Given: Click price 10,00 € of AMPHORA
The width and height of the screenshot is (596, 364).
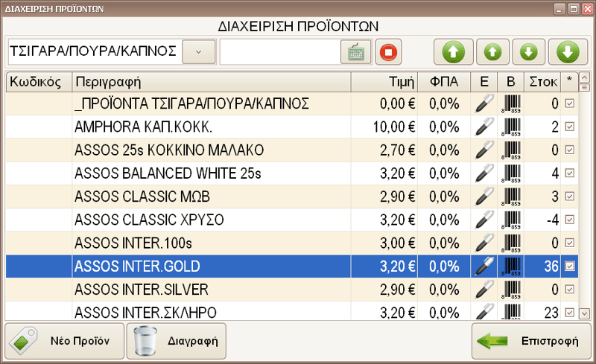Looking at the screenshot, I should [x=394, y=127].
